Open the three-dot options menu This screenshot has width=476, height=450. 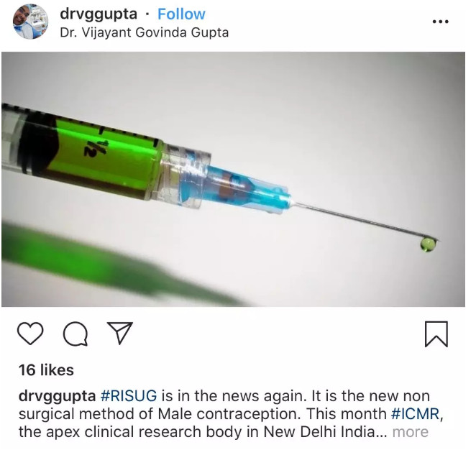coord(441,22)
